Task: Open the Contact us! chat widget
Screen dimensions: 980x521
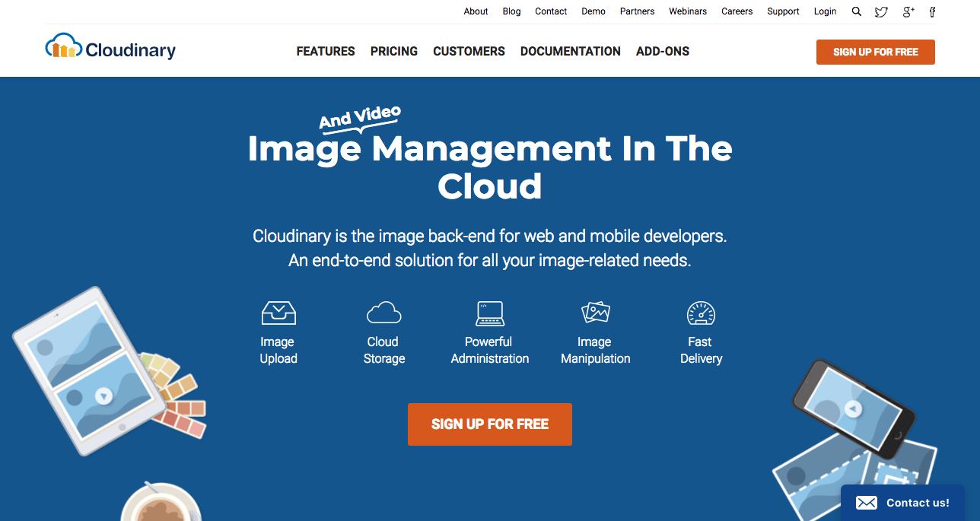Action: pyautogui.click(x=902, y=503)
